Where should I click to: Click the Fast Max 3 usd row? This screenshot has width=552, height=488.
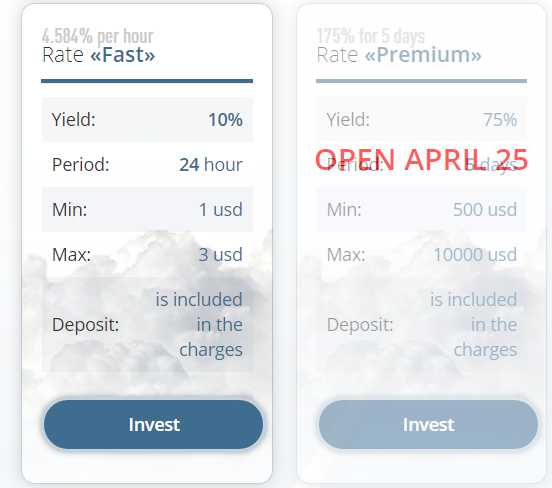click(x=147, y=254)
